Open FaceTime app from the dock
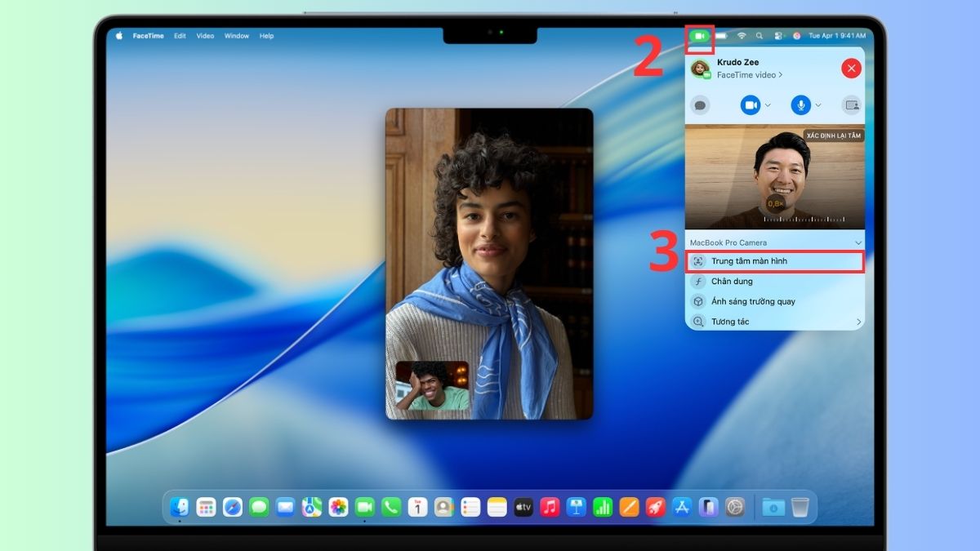980x551 pixels. coord(364,507)
